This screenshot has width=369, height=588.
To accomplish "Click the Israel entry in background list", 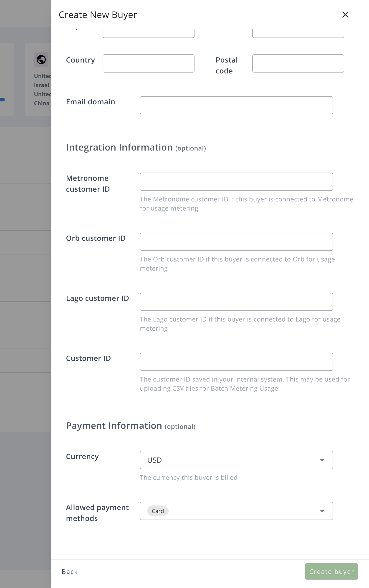I will pos(41,85).
